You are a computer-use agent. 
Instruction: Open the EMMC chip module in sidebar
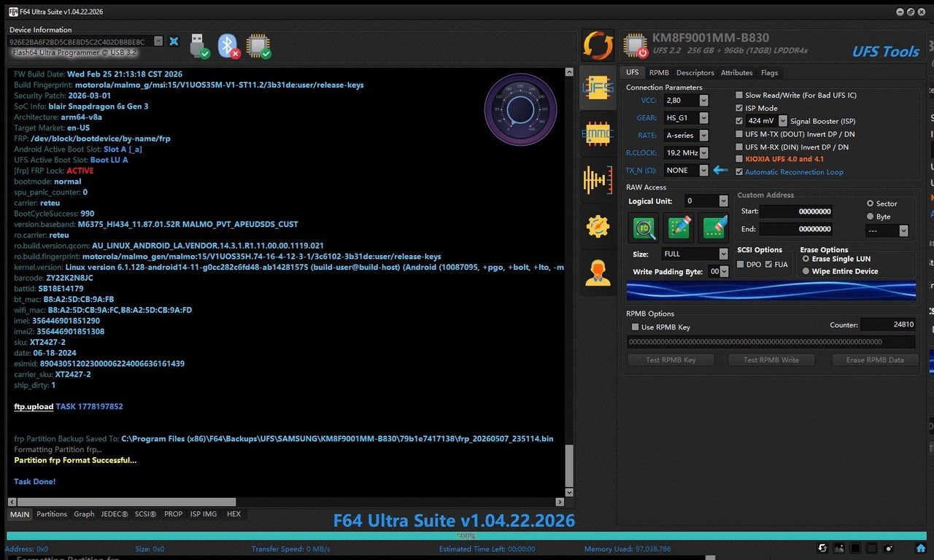point(598,134)
